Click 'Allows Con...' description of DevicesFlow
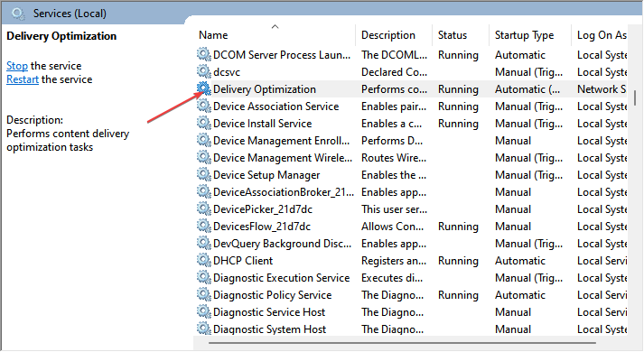 392,227
